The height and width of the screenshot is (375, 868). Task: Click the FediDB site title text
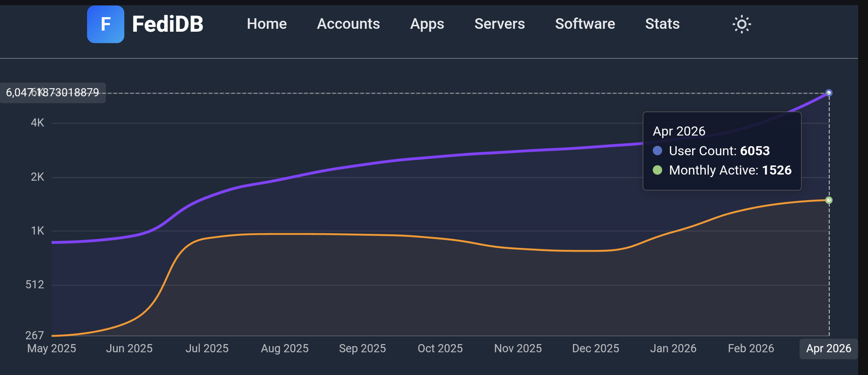pos(168,24)
